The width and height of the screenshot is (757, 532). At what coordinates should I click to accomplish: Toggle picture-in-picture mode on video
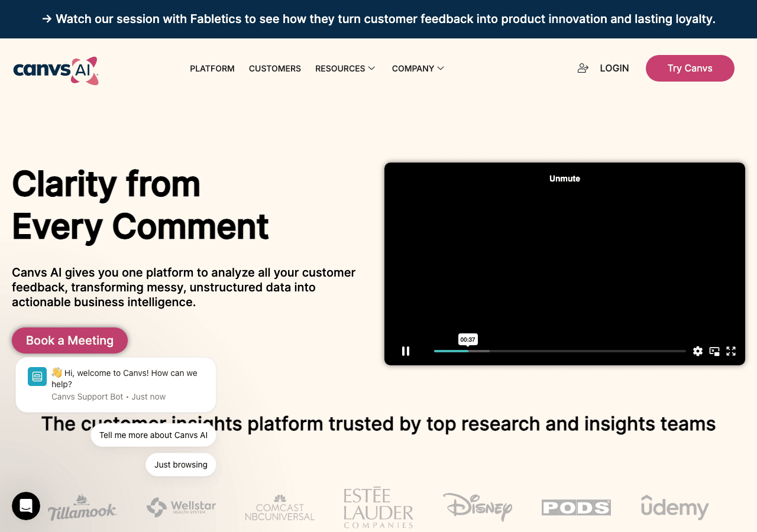[x=714, y=351]
